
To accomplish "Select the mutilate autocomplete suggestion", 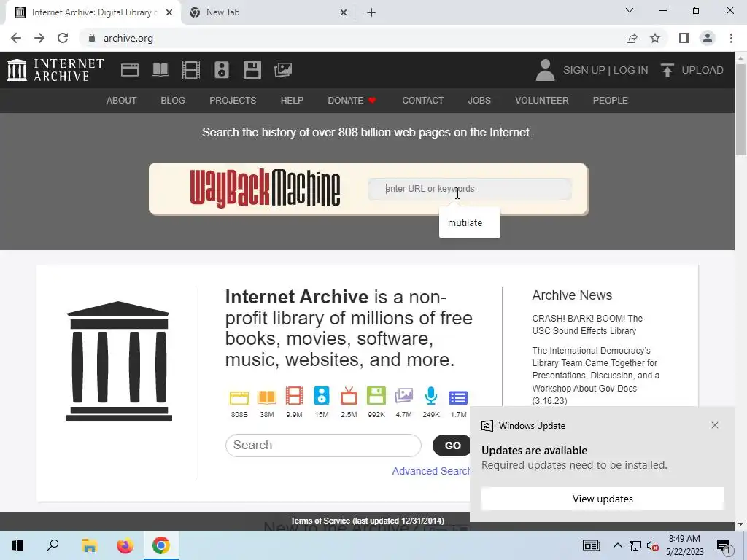I will [x=470, y=223].
